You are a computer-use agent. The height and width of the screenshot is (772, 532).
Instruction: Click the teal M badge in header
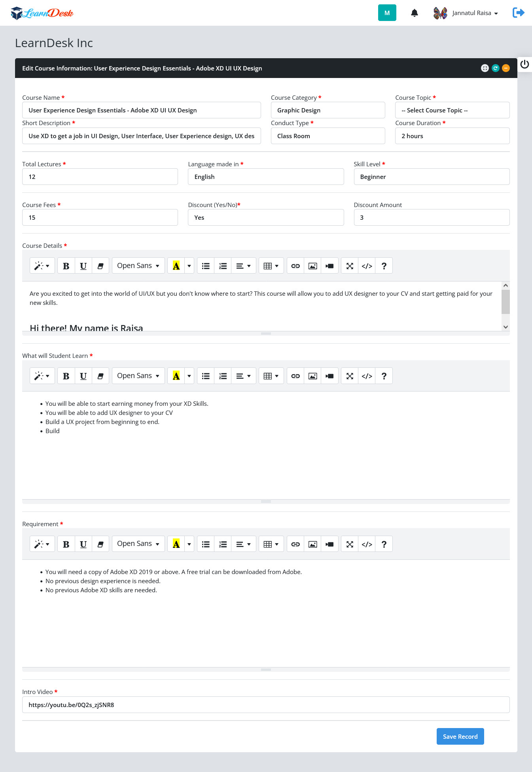click(387, 13)
